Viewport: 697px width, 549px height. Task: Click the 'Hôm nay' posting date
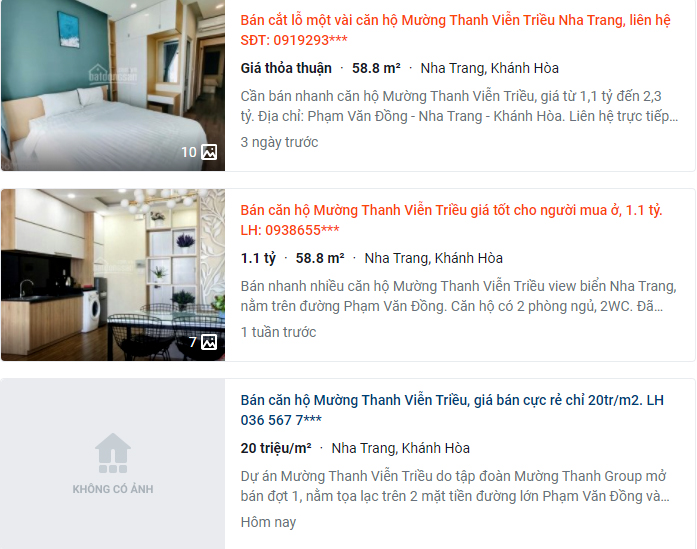coord(268,522)
